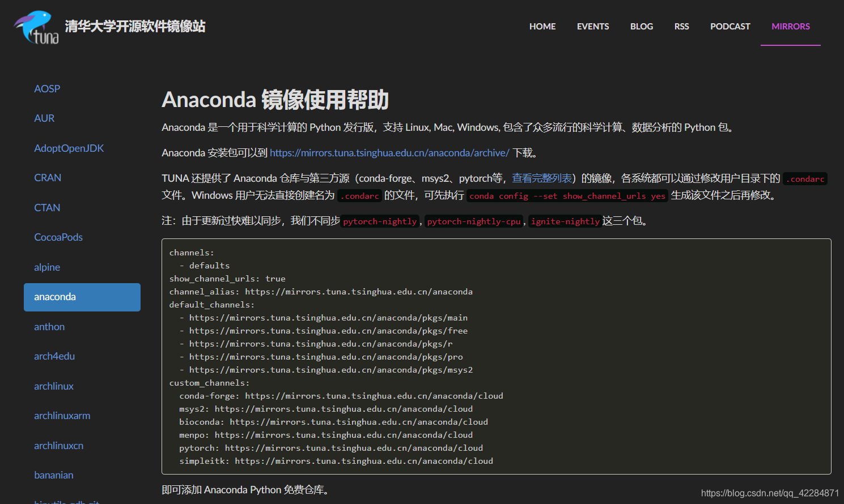Open the 查看完整列表 link
The image size is (844, 504).
point(541,178)
